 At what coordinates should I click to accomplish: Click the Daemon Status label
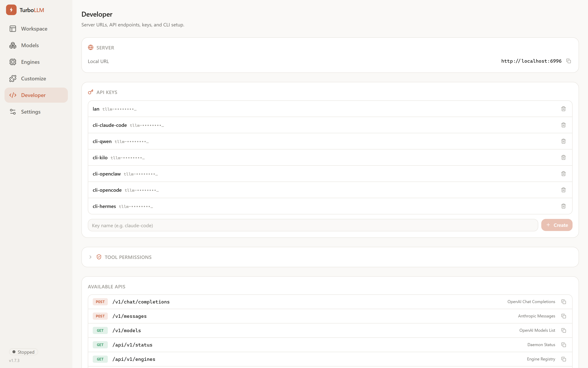tap(541, 345)
